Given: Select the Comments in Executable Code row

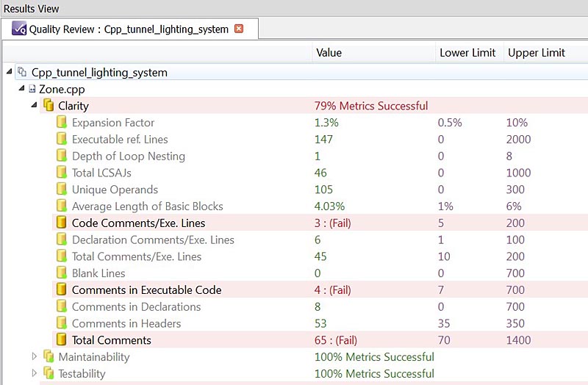Looking at the screenshot, I should point(320,289).
